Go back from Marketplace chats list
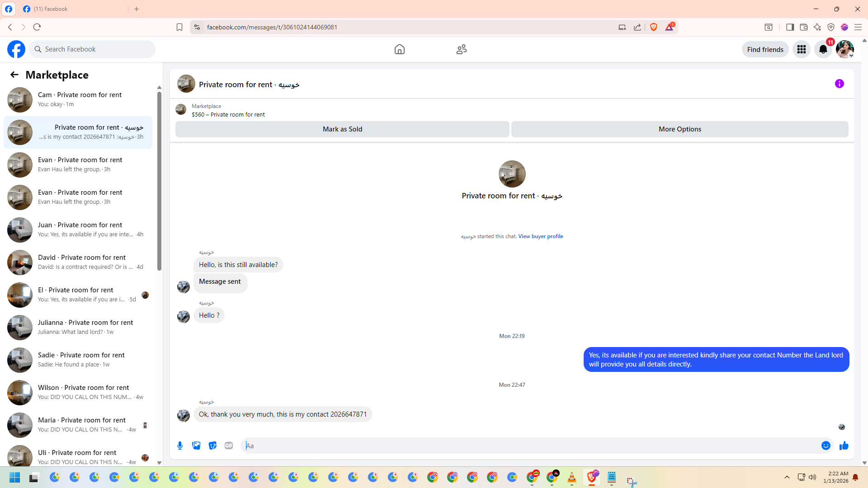 (14, 75)
